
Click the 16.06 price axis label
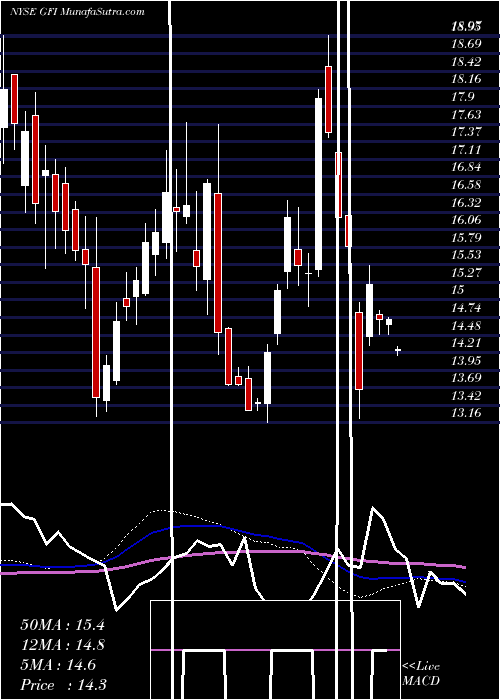tap(466, 220)
